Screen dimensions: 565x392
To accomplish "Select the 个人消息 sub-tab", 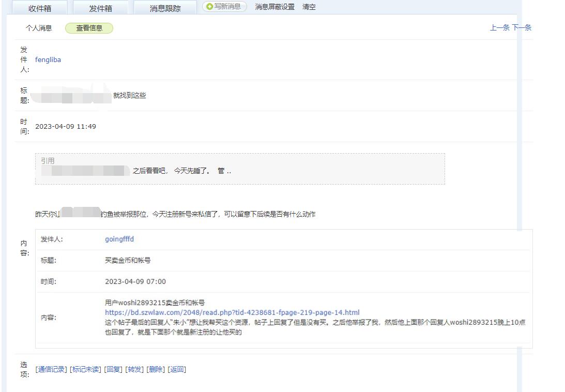I will tap(39, 28).
